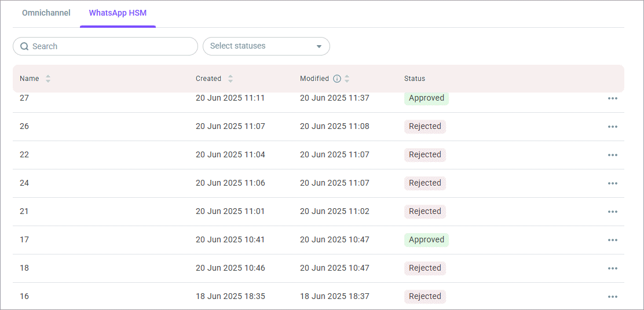Sort the table by Created date
Screen dimensions: 644x310
tap(230, 79)
